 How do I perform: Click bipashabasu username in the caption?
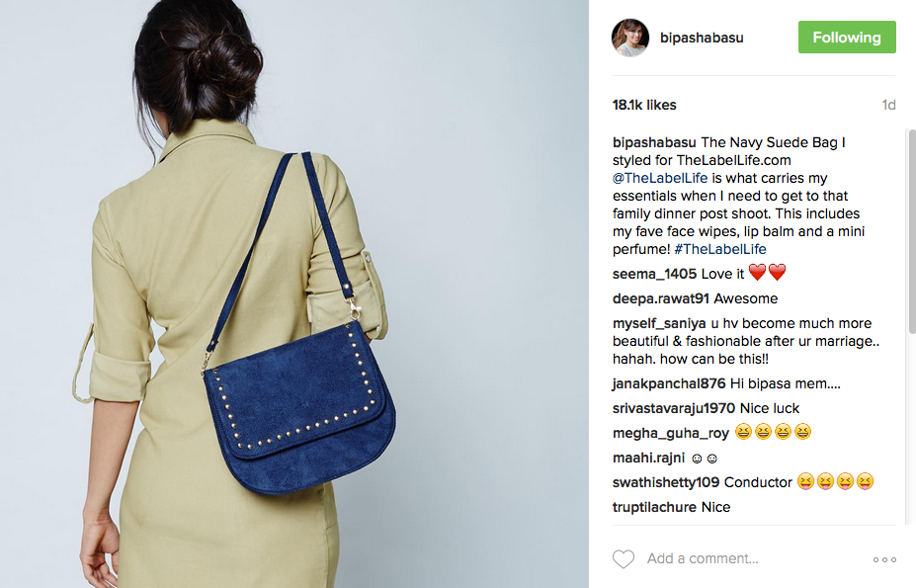point(654,142)
